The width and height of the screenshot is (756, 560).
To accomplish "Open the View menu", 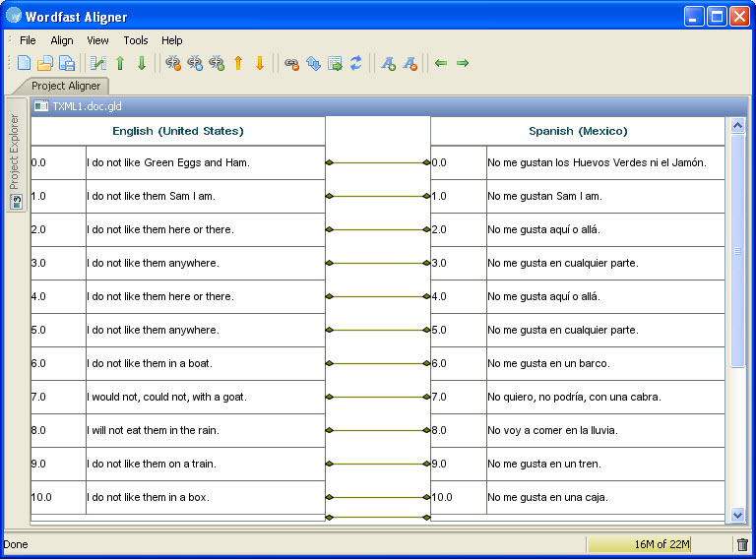I will coord(97,40).
